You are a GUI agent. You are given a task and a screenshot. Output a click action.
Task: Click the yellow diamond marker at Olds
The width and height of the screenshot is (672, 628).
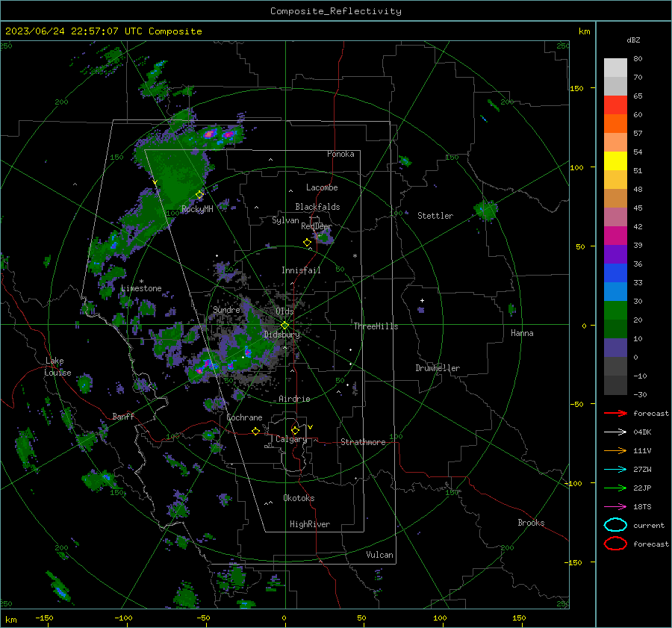[284, 326]
